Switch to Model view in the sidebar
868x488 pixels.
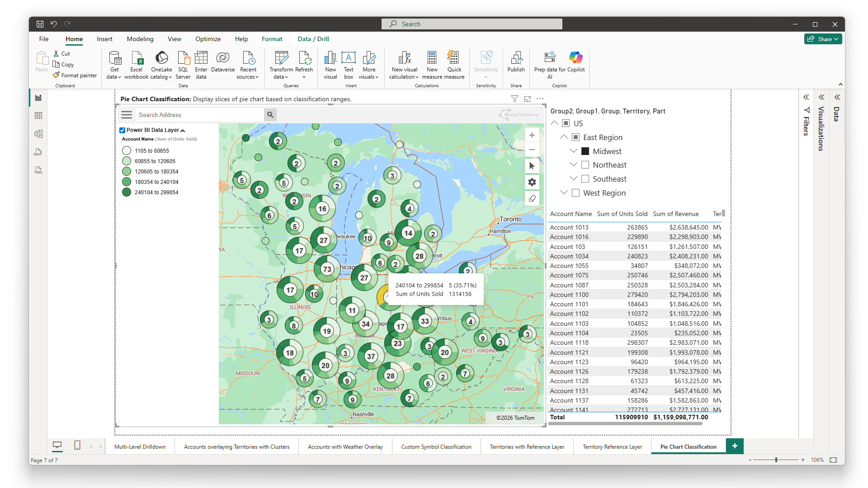tap(38, 133)
